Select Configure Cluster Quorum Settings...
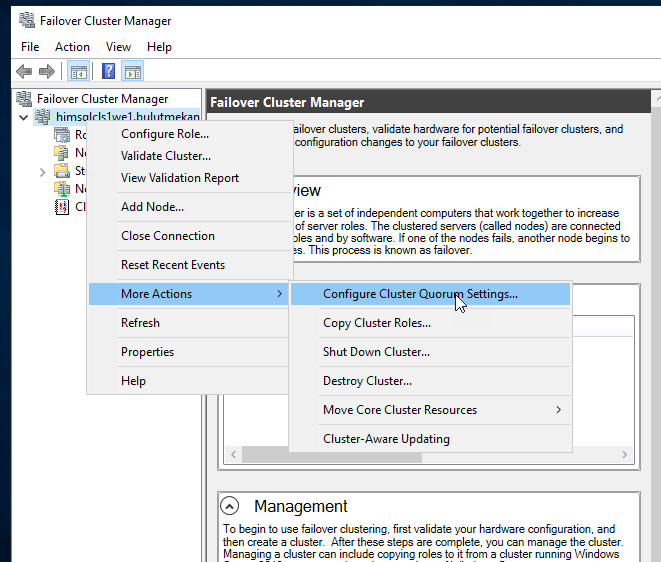 pyautogui.click(x=430, y=293)
